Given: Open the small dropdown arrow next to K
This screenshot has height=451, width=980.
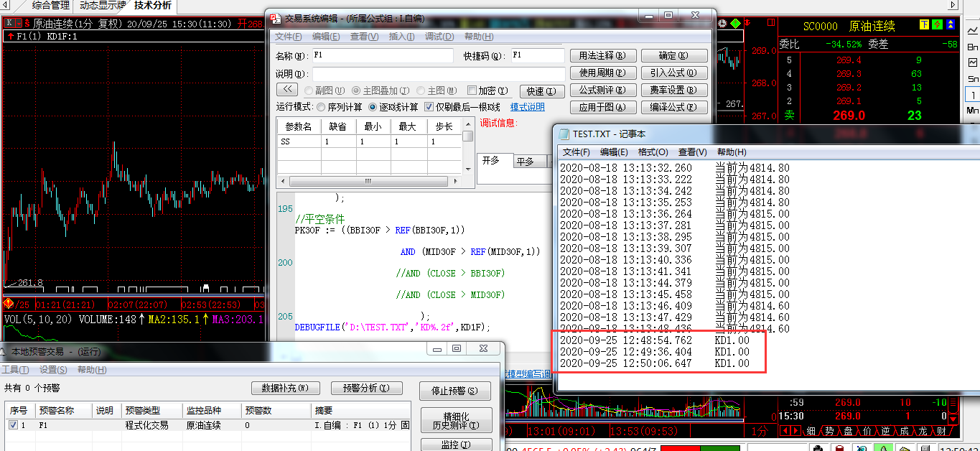Looking at the screenshot, I should point(18,24).
